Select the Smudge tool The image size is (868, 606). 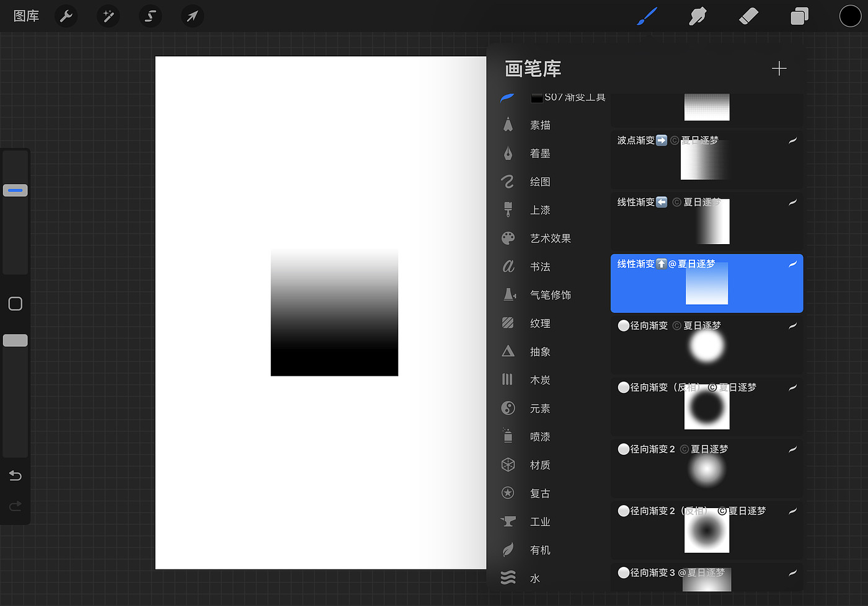coord(697,16)
